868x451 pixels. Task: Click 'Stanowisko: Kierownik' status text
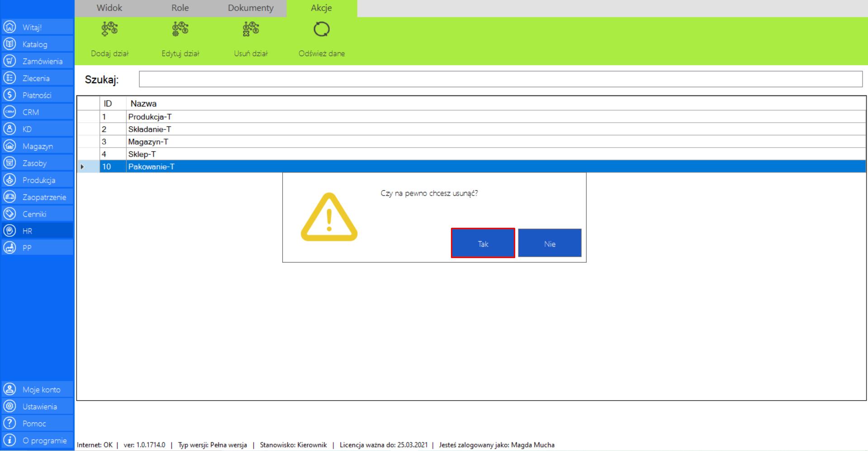294,445
